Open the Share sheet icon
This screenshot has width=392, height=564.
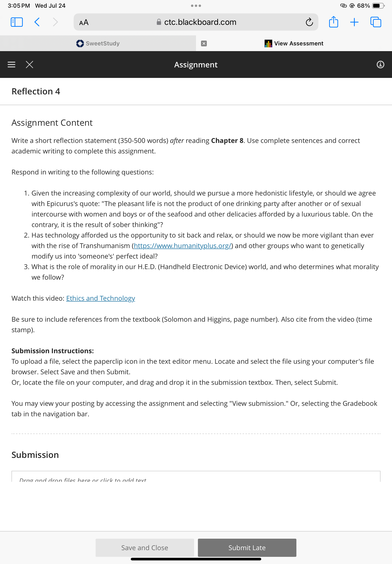click(x=333, y=22)
